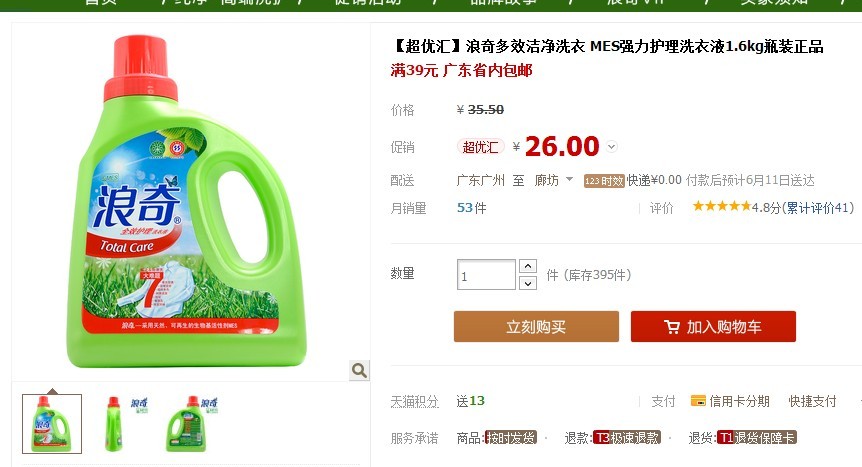Select the first bottle front thumbnail

pyautogui.click(x=52, y=424)
